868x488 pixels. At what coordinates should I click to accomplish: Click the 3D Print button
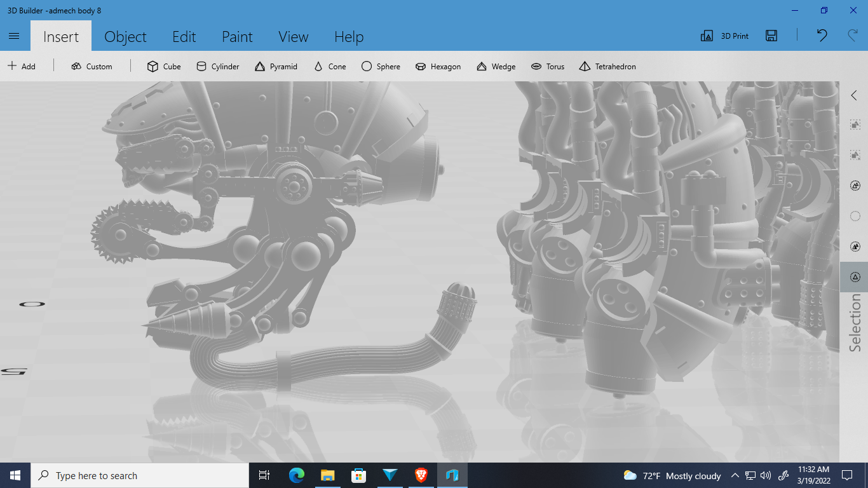pos(724,36)
